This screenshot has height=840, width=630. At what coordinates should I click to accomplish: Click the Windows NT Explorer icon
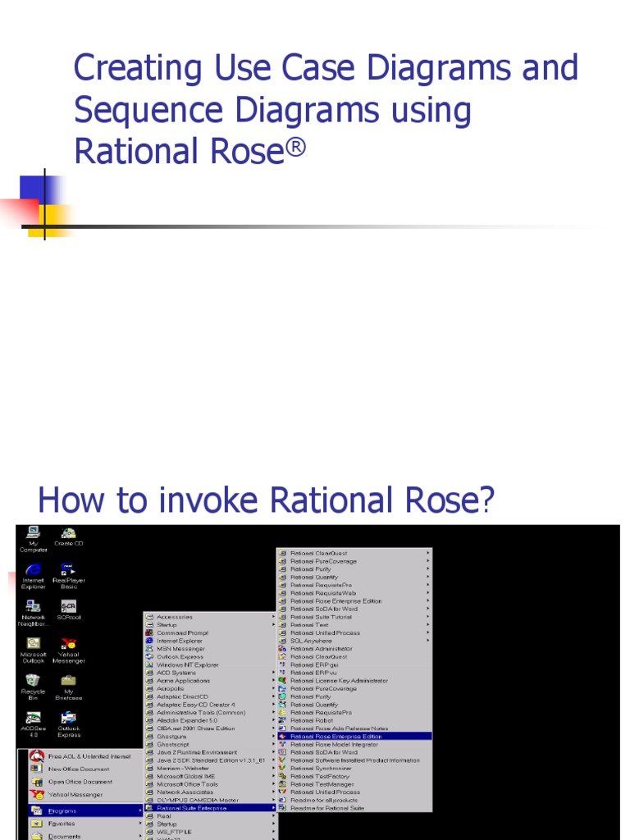149,664
